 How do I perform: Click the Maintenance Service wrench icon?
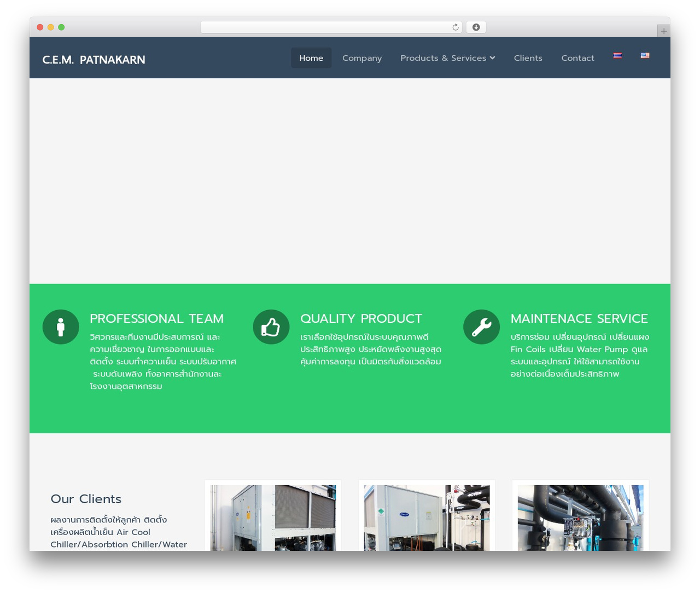click(481, 327)
